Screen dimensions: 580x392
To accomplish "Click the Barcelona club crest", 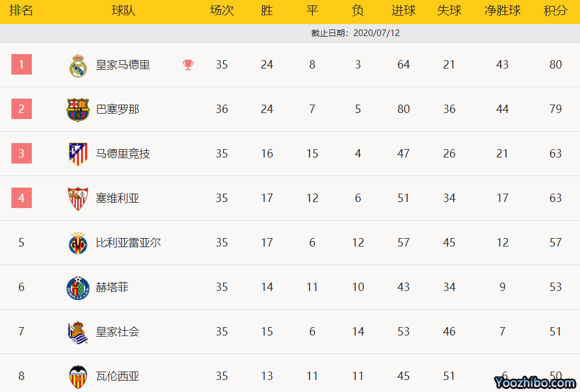I will tap(78, 109).
